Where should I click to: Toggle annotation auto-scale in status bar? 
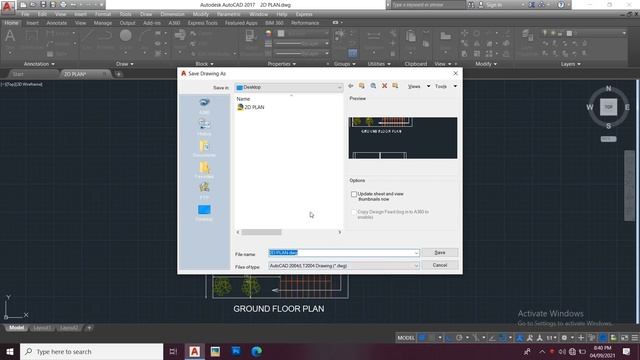[x=529, y=338]
